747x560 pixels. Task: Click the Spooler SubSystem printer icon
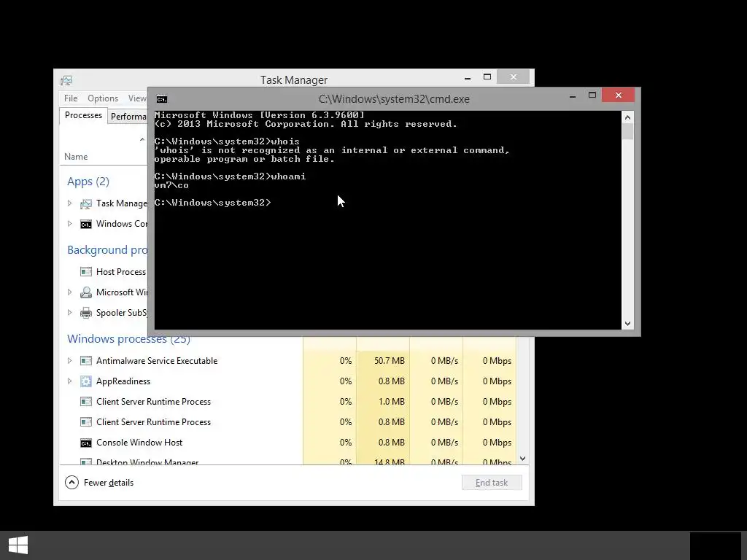(x=86, y=313)
